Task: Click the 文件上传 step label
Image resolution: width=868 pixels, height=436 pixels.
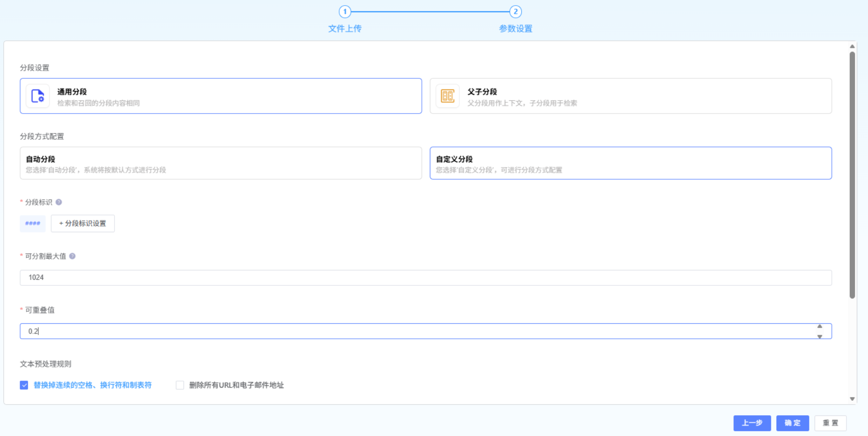Action: coord(345,29)
